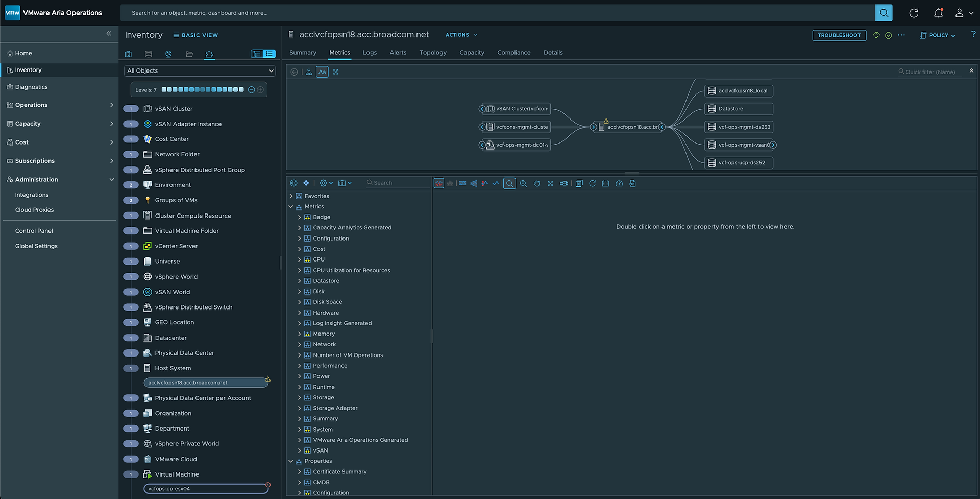Toggle the trend line chart button
Image resolution: width=980 pixels, height=499 pixels.
[x=496, y=183]
